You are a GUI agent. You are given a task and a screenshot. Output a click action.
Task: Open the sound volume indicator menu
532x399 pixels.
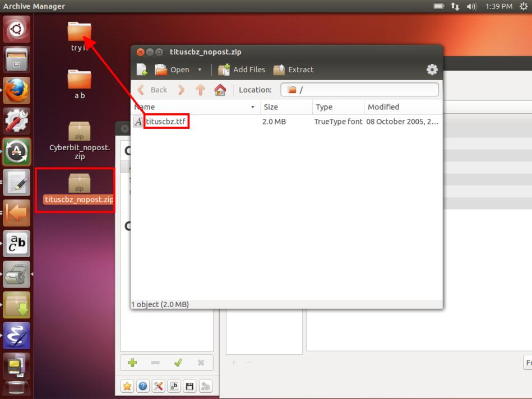coord(471,6)
